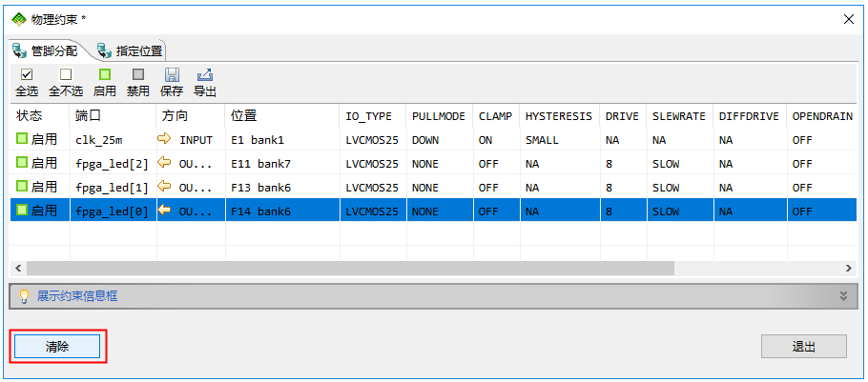The width and height of the screenshot is (868, 382).
Task: Switch to the 指定位置 tab
Action: click(x=131, y=50)
